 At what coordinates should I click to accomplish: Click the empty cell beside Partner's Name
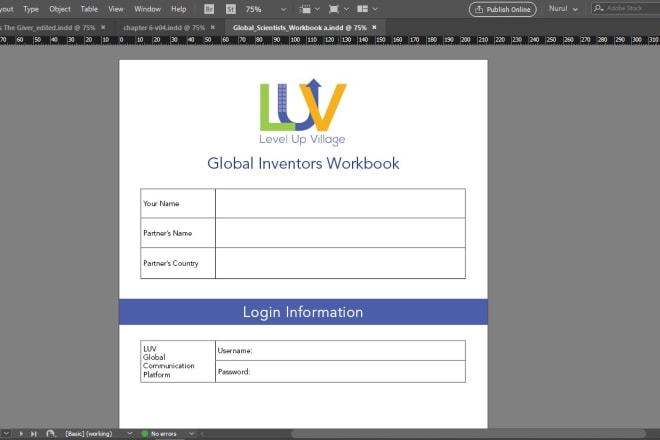341,233
